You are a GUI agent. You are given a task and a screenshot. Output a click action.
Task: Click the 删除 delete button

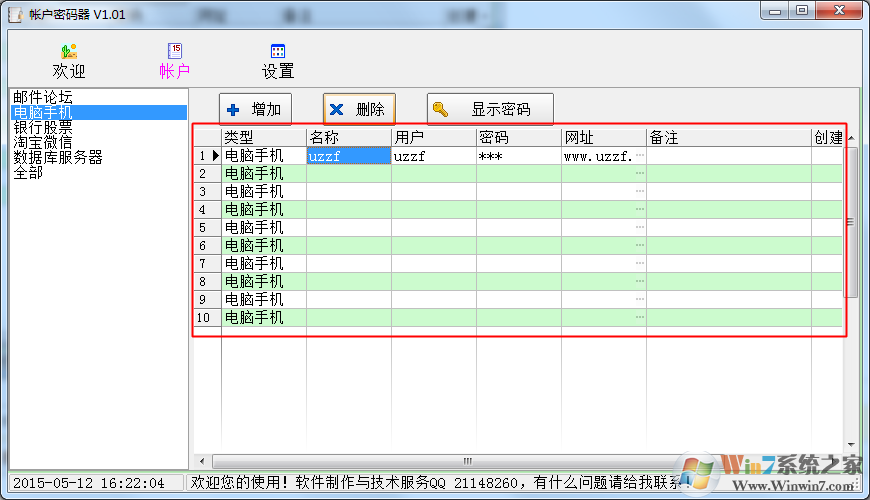coord(359,109)
